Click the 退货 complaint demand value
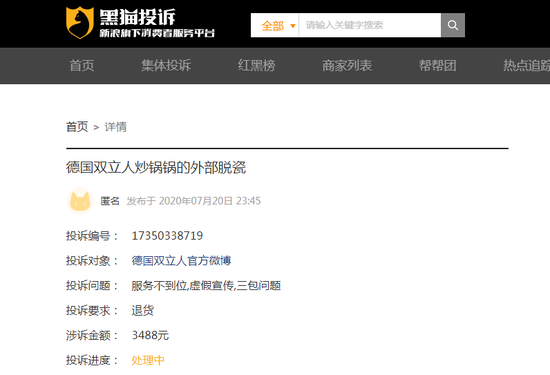 pos(143,310)
